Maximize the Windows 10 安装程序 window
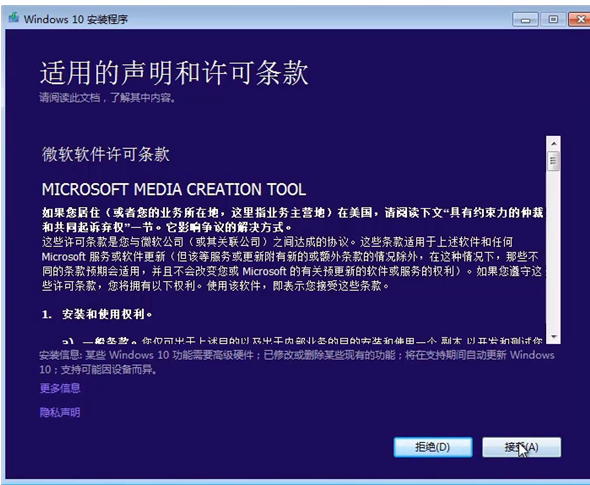This screenshot has height=485, width=590. pyautogui.click(x=553, y=19)
